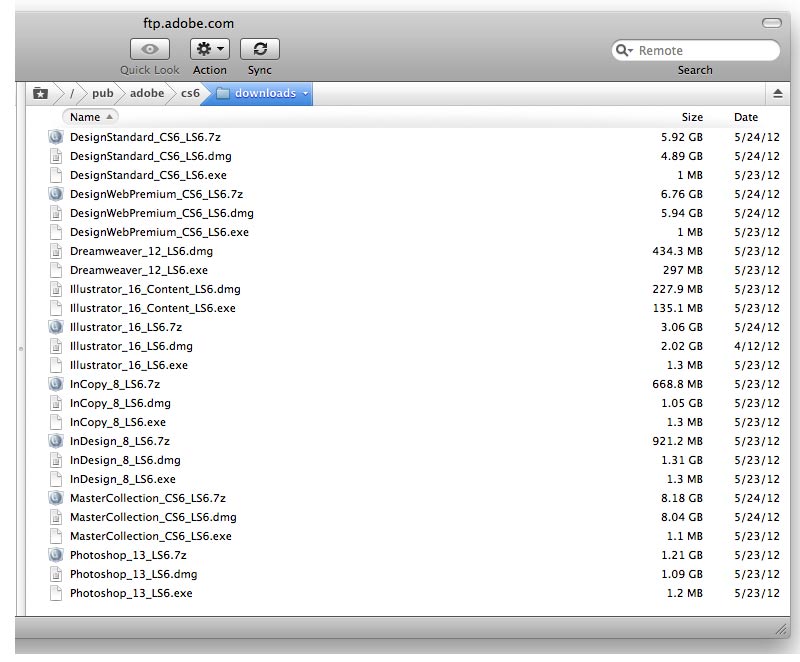
Task: Navigate to pub in path bar
Action: tap(103, 93)
